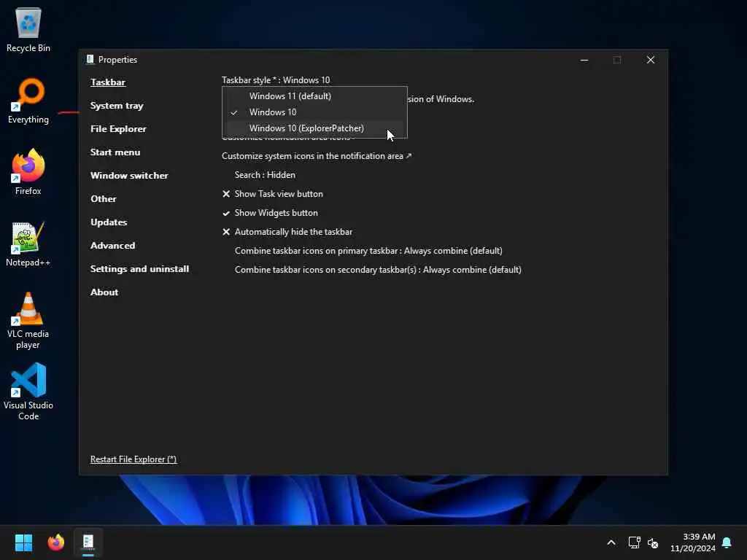Click the Windows Start button
This screenshot has height=560, width=747.
coord(23,542)
